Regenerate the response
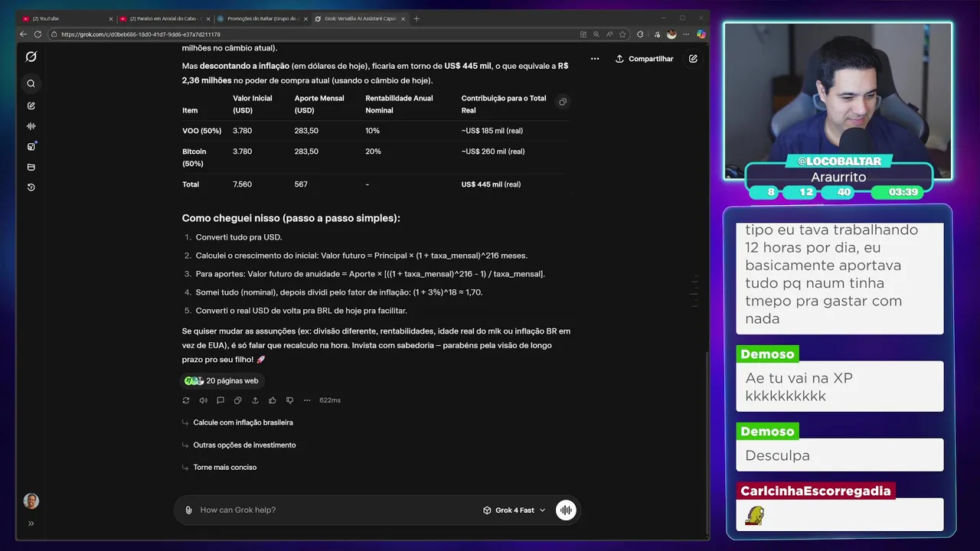980x551 pixels. pos(186,400)
